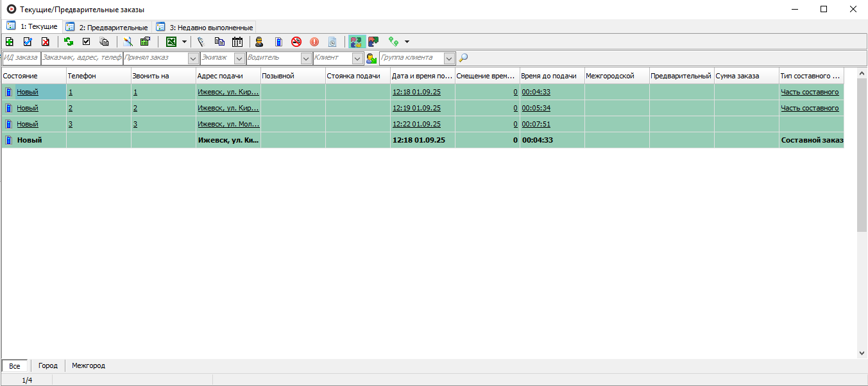Expand the Экипаж filter dropdown
This screenshot has width=868, height=386.
239,58
